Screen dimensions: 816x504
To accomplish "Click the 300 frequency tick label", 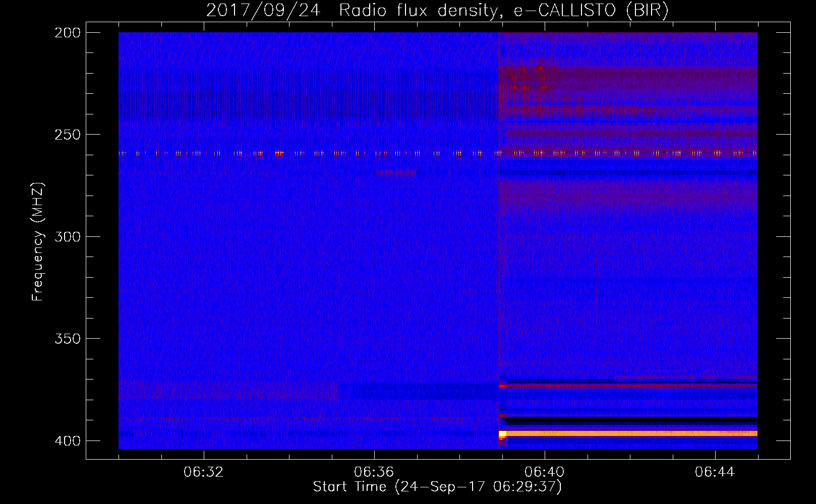I will (67, 237).
